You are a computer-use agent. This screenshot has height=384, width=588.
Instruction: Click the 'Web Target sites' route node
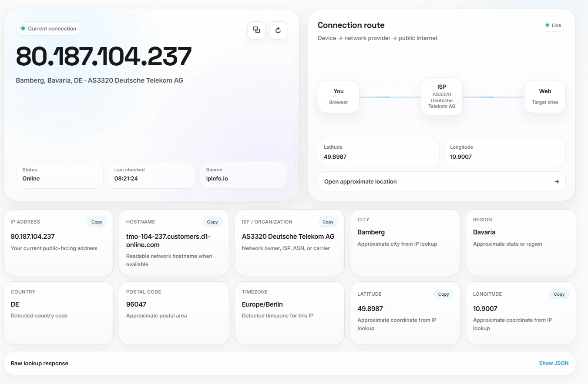click(x=545, y=97)
